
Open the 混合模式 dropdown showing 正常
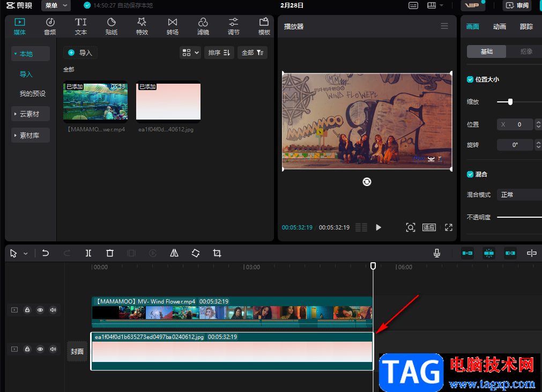(x=519, y=195)
